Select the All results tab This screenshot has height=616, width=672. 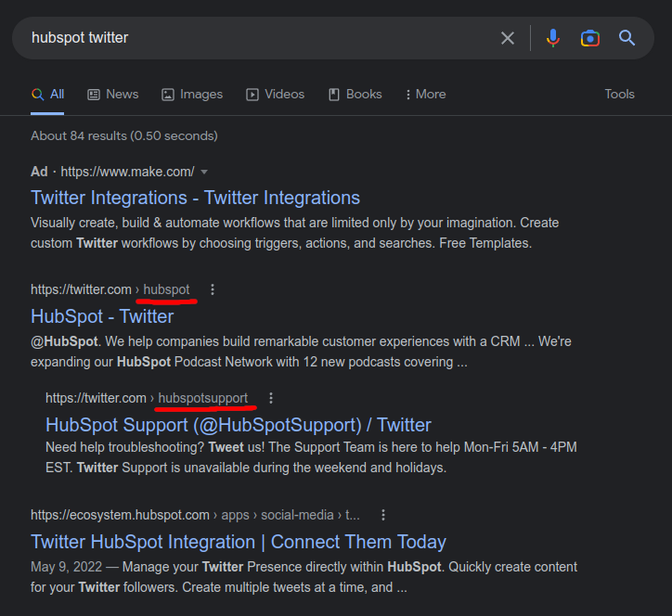pyautogui.click(x=47, y=95)
